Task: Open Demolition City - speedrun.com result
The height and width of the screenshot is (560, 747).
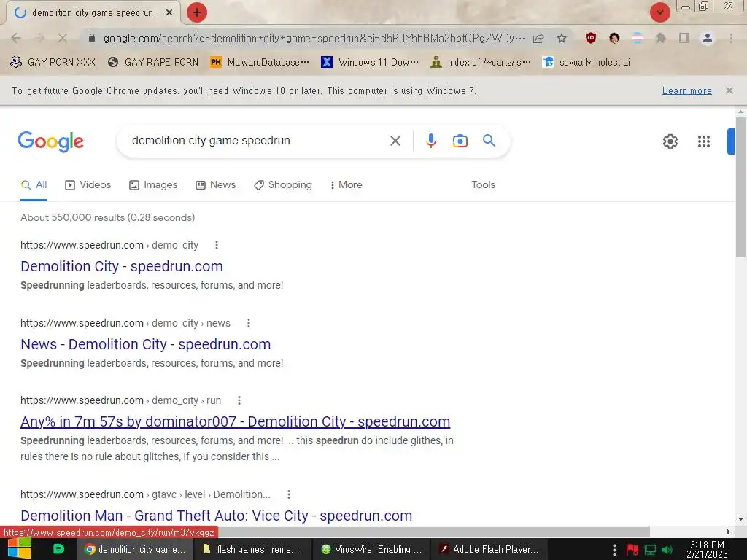Action: pyautogui.click(x=122, y=266)
